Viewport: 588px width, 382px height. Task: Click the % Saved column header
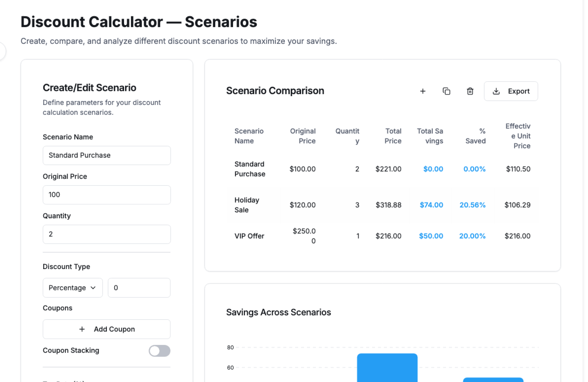point(476,136)
